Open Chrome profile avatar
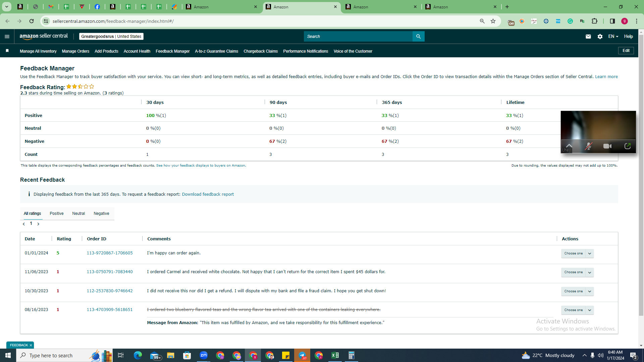This screenshot has height=362, width=644. point(625,21)
